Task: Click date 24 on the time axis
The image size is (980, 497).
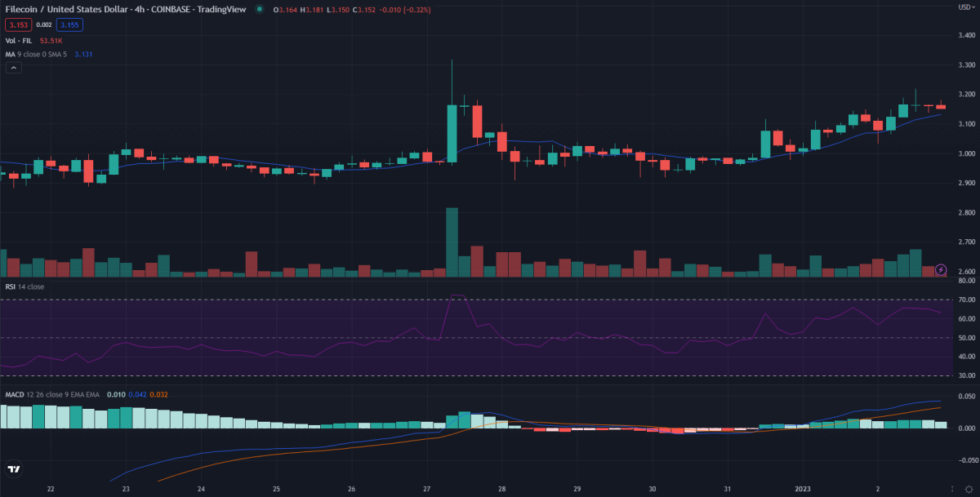Action: (201, 489)
